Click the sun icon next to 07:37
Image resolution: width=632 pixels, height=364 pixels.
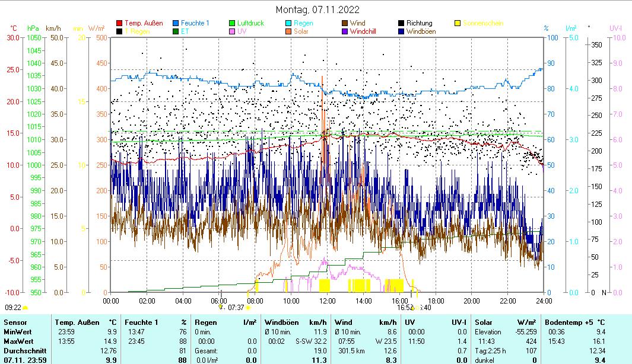click(x=248, y=308)
